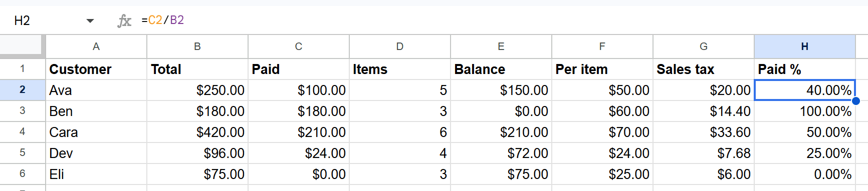Select Cara's items count 6
The width and height of the screenshot is (868, 191).
pyautogui.click(x=400, y=132)
